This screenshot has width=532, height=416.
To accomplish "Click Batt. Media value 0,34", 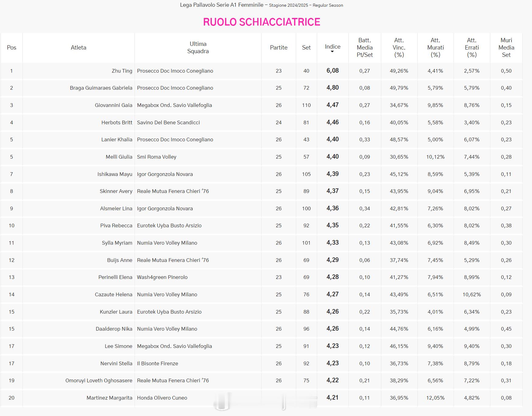I will pos(365,208).
